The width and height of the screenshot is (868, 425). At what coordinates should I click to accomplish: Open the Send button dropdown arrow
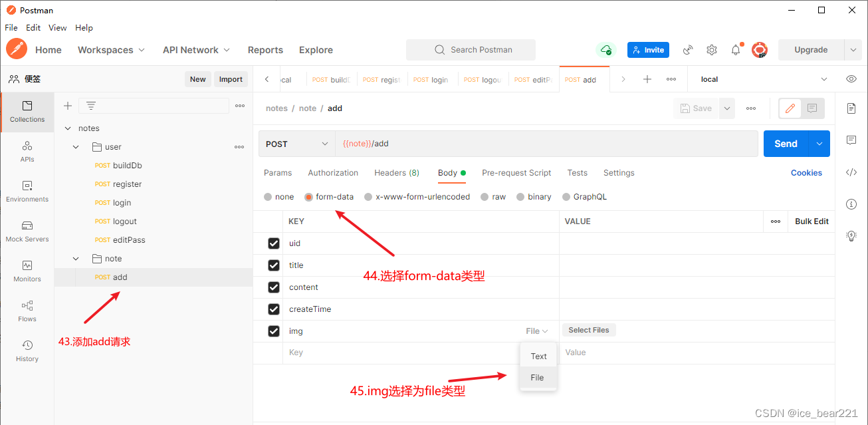(819, 144)
